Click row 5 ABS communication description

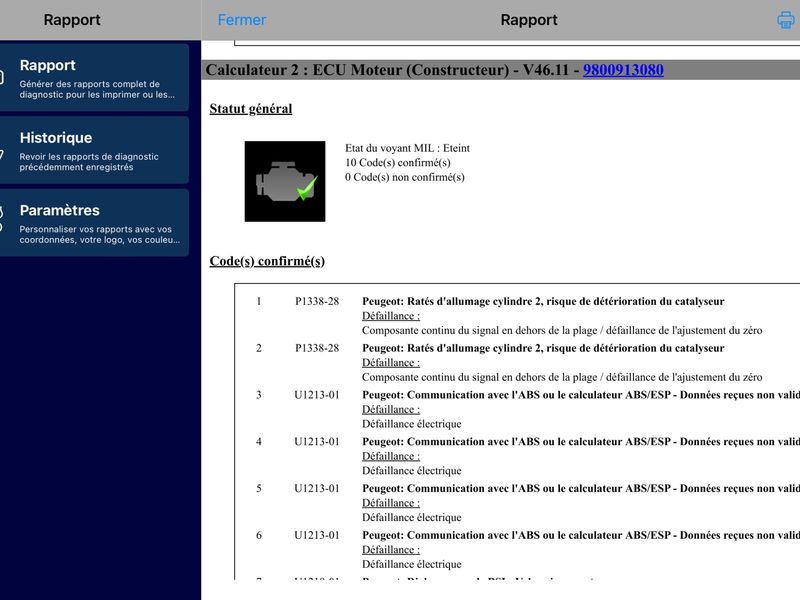pos(581,488)
